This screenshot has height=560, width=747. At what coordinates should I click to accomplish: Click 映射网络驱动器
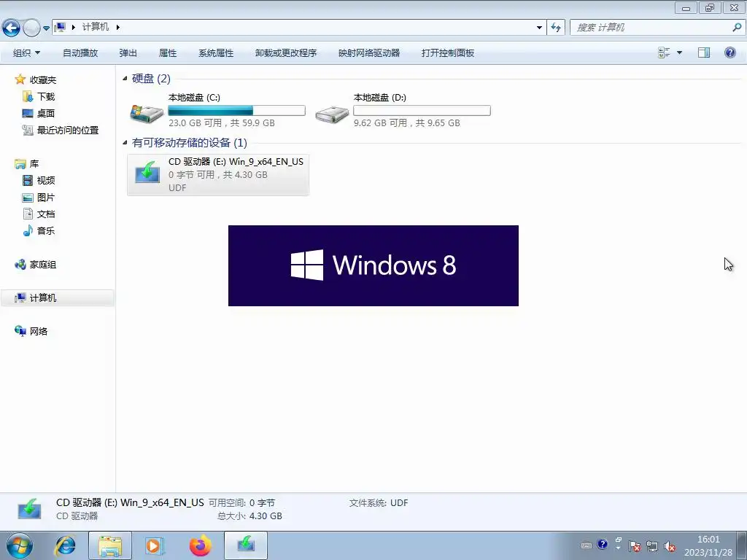pos(369,52)
